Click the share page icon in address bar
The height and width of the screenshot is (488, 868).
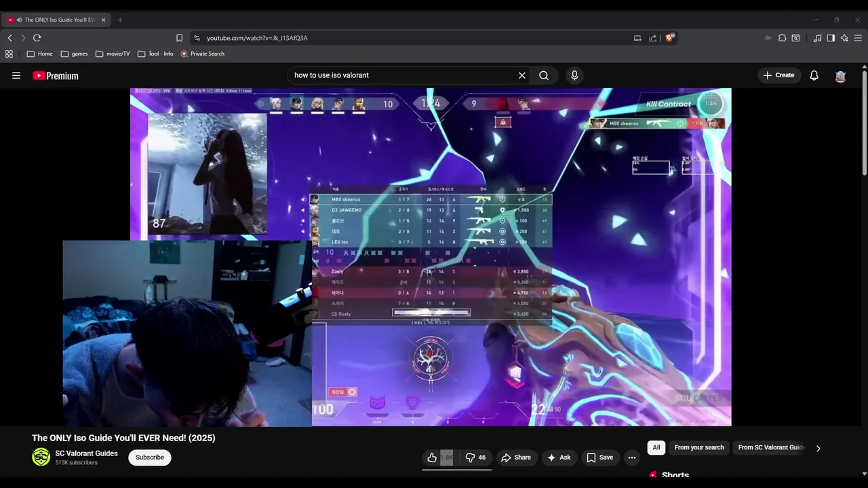(652, 38)
